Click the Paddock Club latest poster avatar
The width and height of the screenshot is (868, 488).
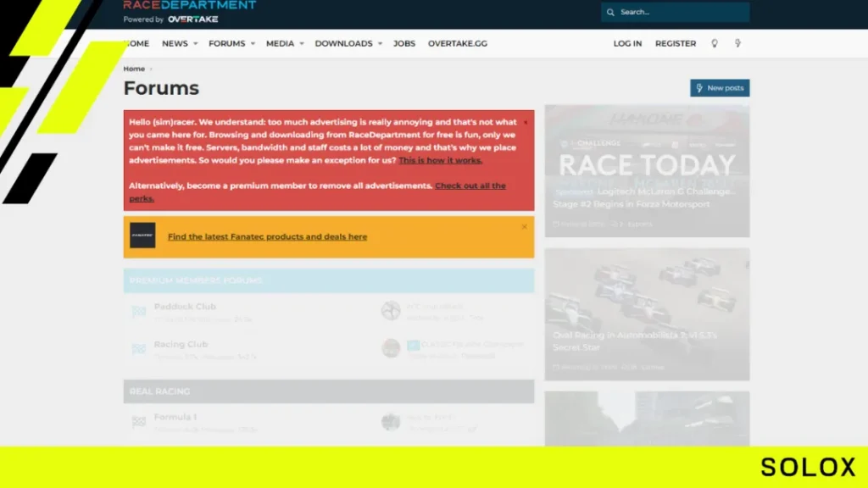[x=391, y=311]
